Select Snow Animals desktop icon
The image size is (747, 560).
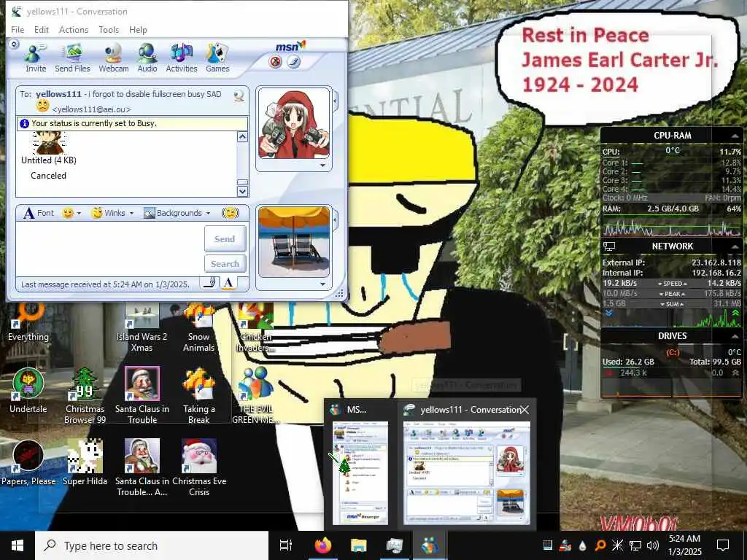tap(198, 327)
